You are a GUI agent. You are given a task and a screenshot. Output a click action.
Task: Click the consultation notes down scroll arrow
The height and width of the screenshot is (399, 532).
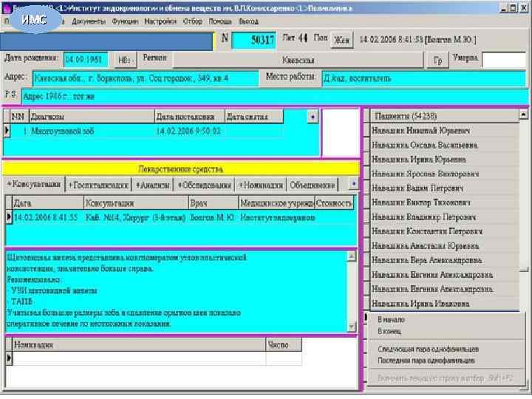tap(352, 327)
